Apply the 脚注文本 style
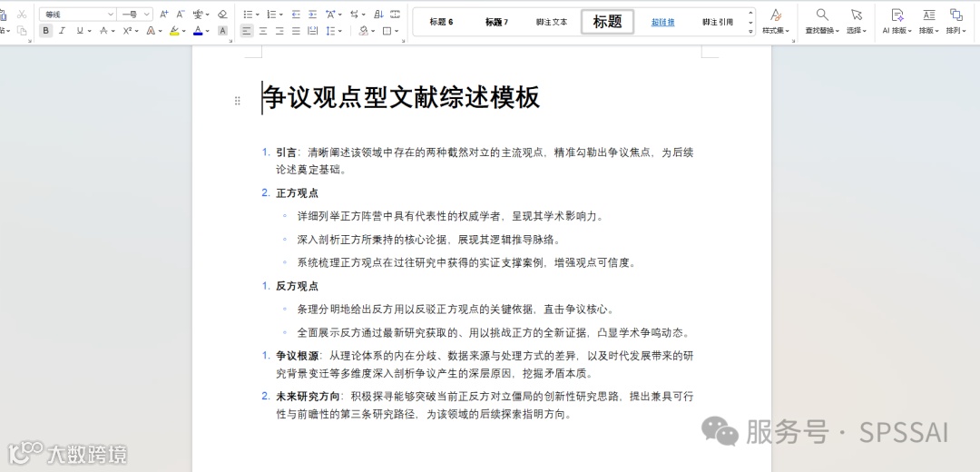980x472 pixels. 552,22
